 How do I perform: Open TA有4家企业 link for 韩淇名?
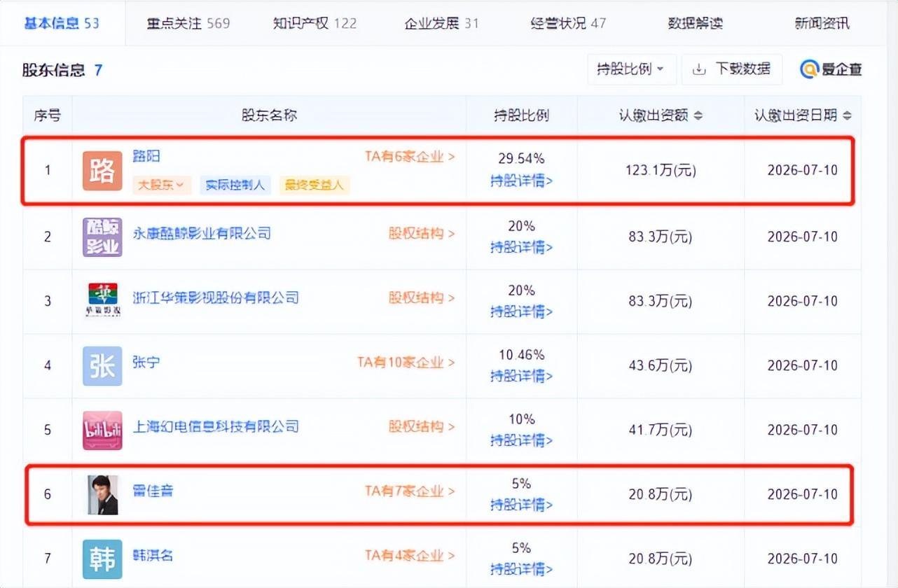pyautogui.click(x=410, y=556)
